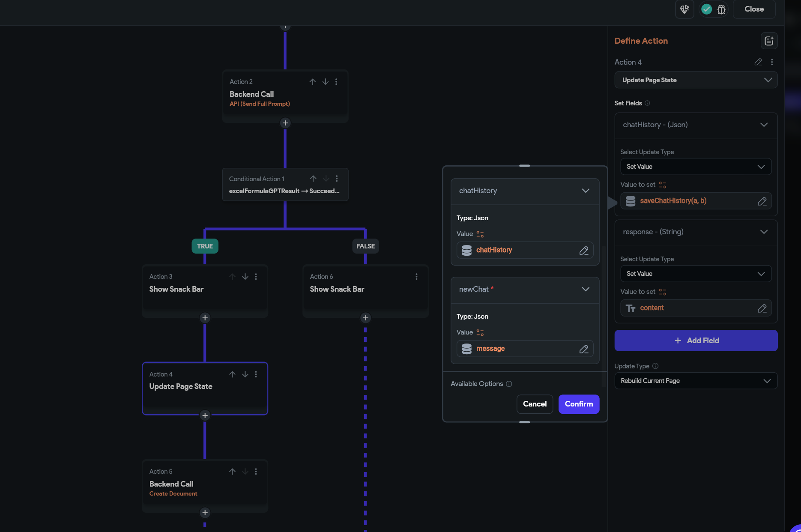Click variable options icon by chatHistory Value to set
The height and width of the screenshot is (532, 801).
pos(663,185)
